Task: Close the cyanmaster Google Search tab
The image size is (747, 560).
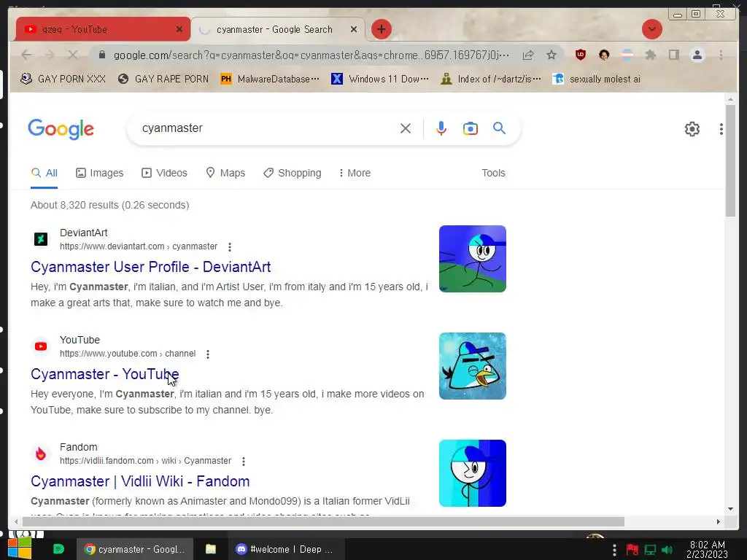Action: pyautogui.click(x=354, y=29)
